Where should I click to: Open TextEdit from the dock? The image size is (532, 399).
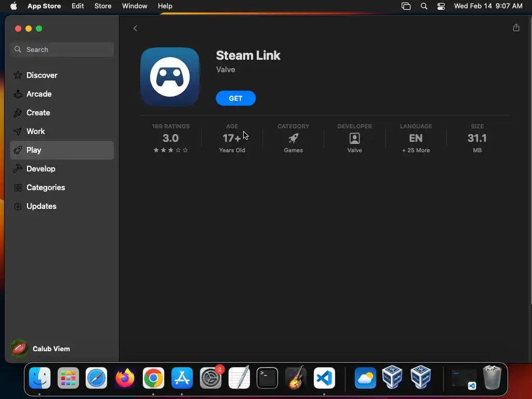click(x=239, y=378)
